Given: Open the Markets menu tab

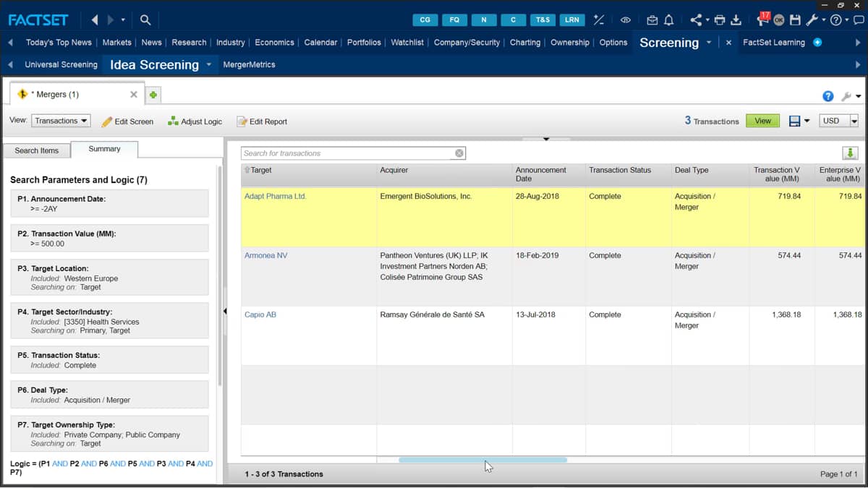Looking at the screenshot, I should 116,43.
